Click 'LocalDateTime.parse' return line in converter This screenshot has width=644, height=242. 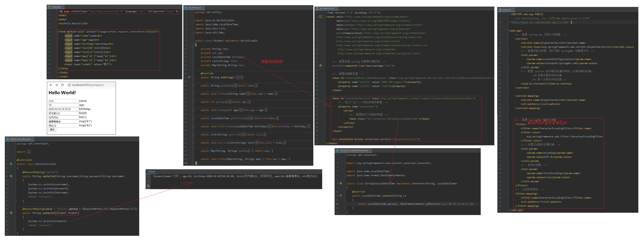click(x=416, y=204)
